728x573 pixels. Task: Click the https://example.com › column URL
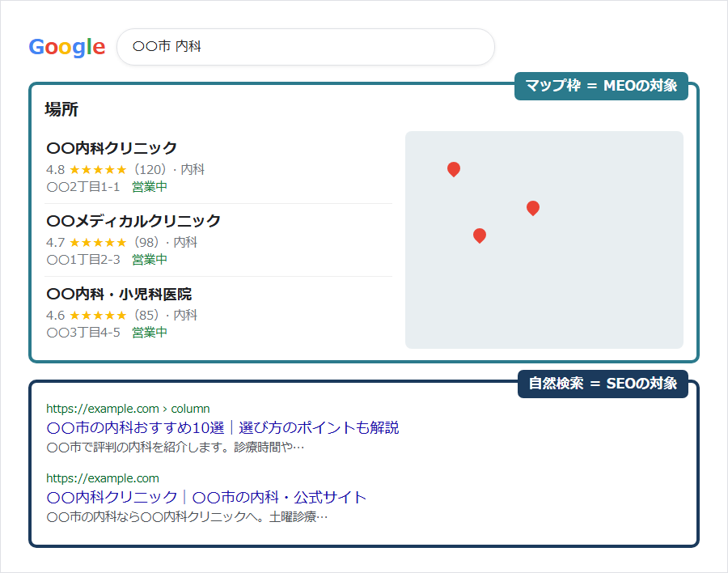tap(128, 409)
